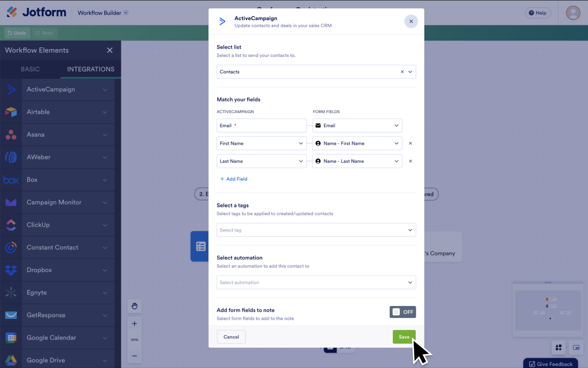Click the minimap drag handle dots
The height and width of the screenshot is (368, 588).
point(547,283)
